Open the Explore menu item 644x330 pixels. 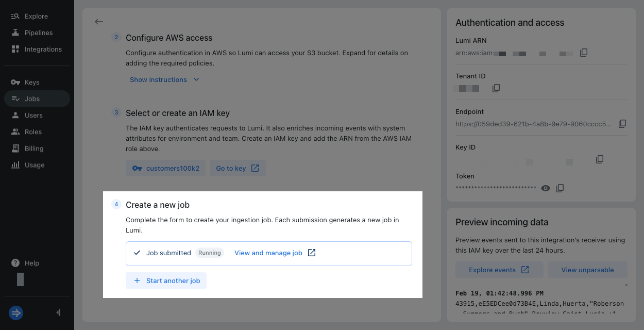click(x=36, y=16)
